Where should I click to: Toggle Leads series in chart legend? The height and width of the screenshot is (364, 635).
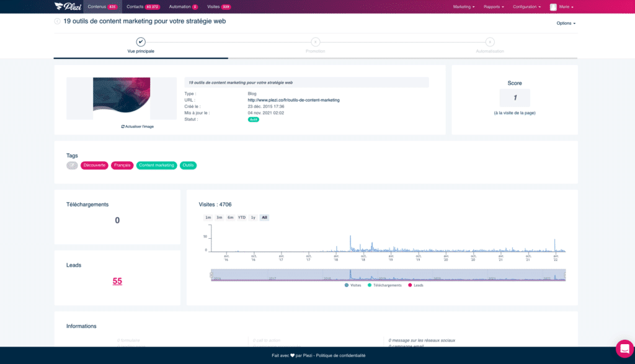pos(415,285)
